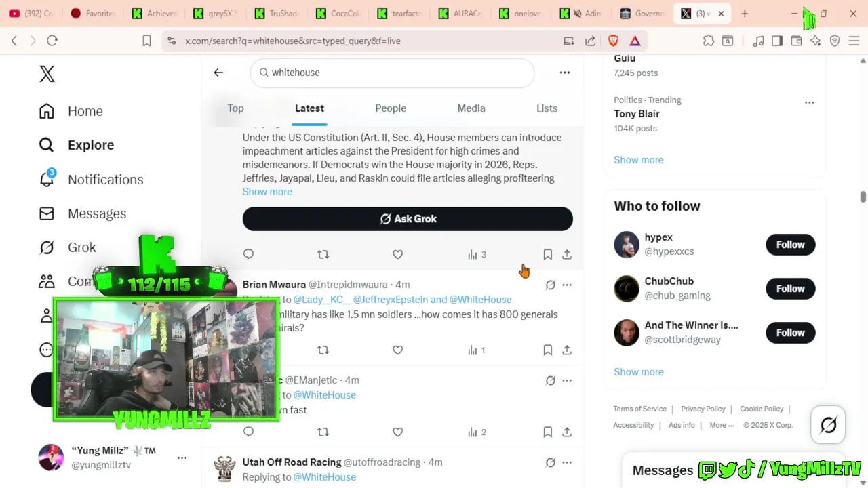This screenshot has height=488, width=868.
Task: Like the first post with heart icon
Action: (x=397, y=254)
